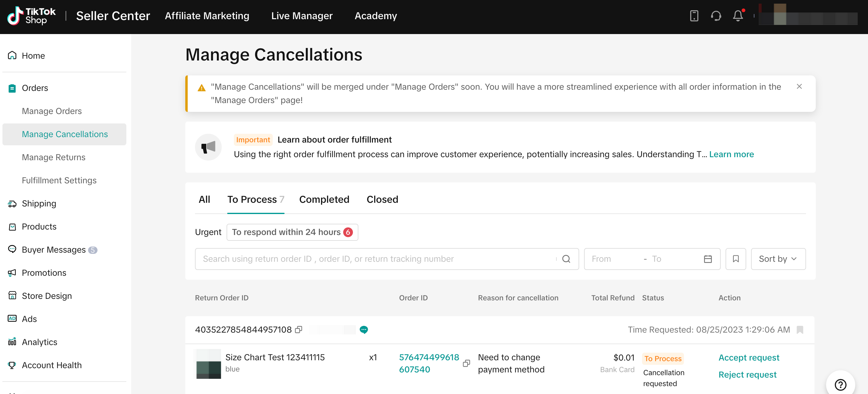
Task: Expand the Sort by dropdown
Action: [x=778, y=259]
